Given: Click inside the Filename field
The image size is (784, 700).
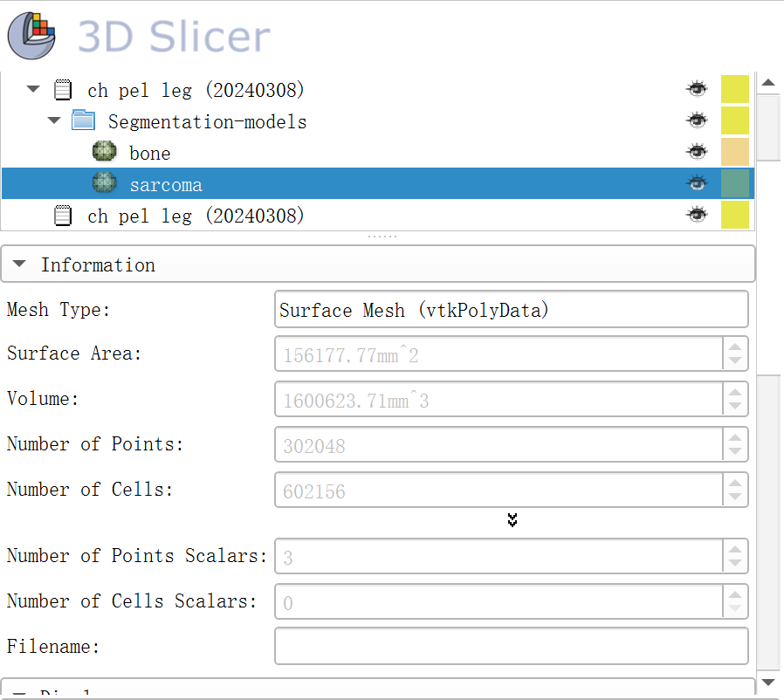Looking at the screenshot, I should (x=511, y=647).
